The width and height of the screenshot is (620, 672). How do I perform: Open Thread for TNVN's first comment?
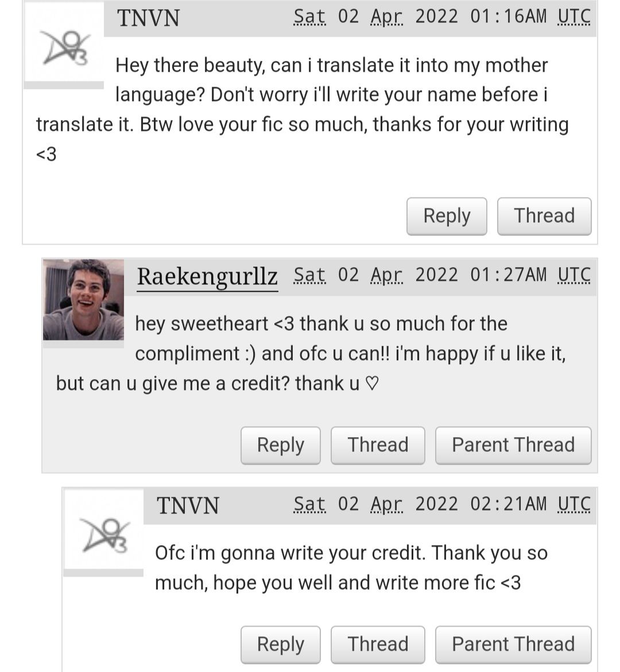[544, 216]
